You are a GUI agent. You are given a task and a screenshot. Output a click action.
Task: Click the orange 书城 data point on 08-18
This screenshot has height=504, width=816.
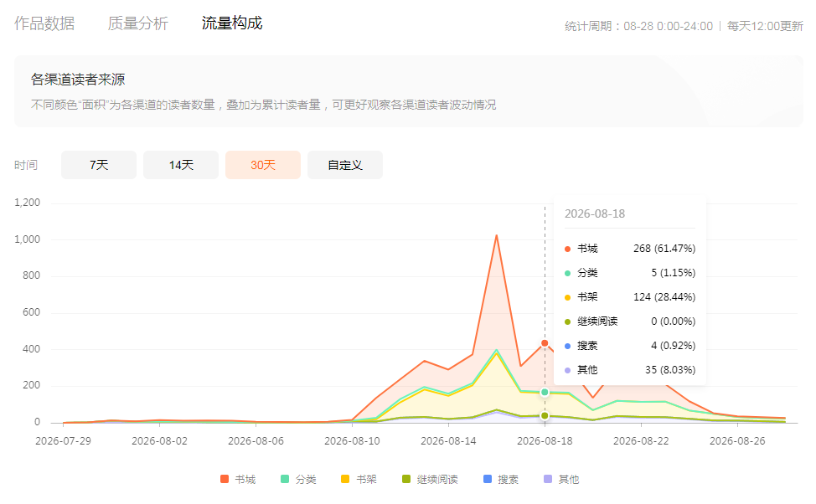[545, 342]
